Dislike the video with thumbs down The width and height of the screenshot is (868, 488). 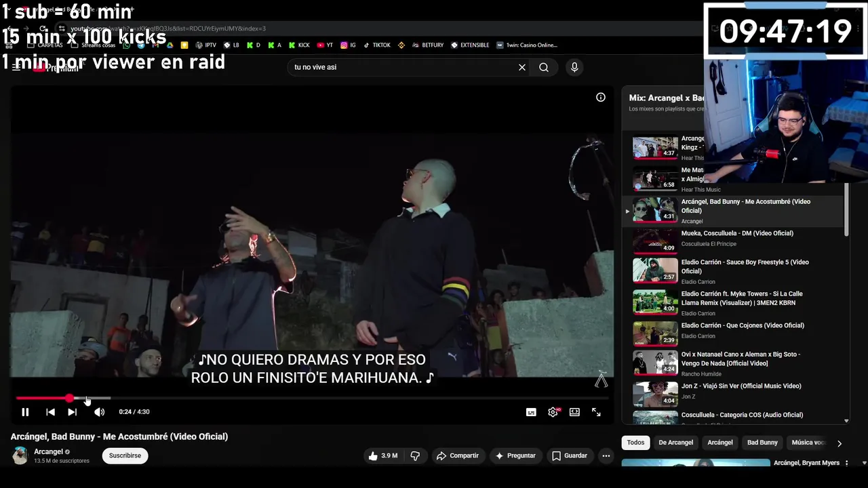tap(416, 455)
